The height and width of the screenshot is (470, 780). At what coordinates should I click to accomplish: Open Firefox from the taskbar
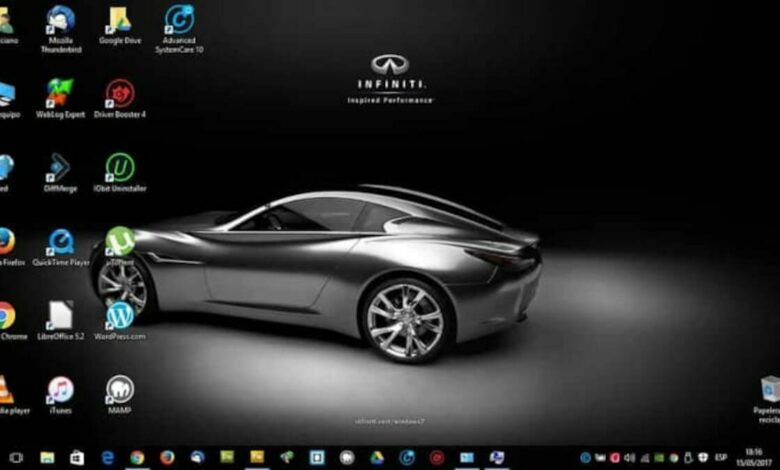pos(167,458)
